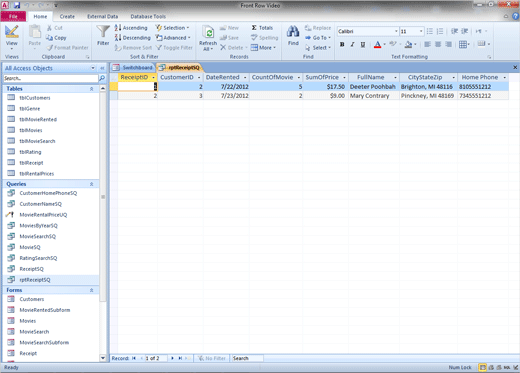The image size is (520, 373).
Task: Click Save record in Records group
Action: coord(229,38)
